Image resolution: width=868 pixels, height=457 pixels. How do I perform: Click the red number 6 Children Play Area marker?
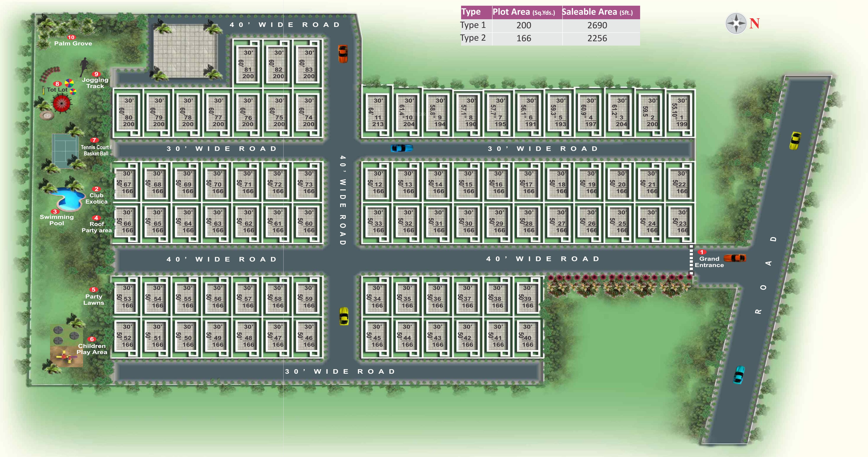pyautogui.click(x=92, y=339)
